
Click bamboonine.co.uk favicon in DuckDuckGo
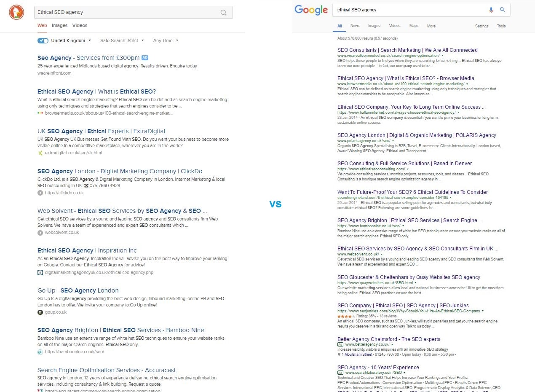40,352
